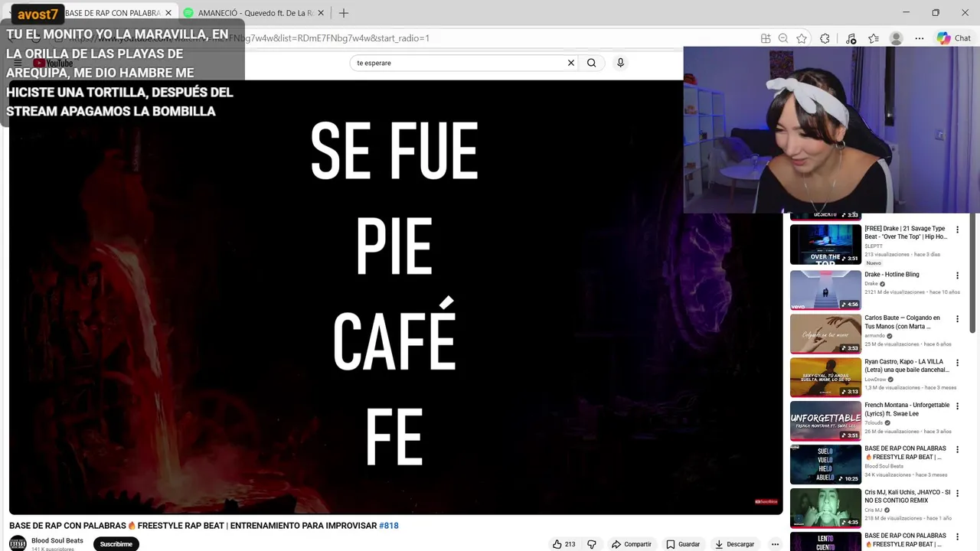980x551 pixels.
Task: Click the 7clouds channel name
Action: 874,422
